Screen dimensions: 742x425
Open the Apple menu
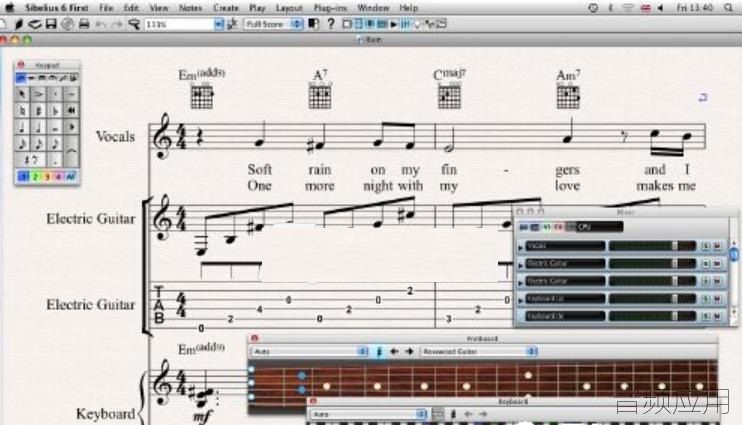(9, 8)
